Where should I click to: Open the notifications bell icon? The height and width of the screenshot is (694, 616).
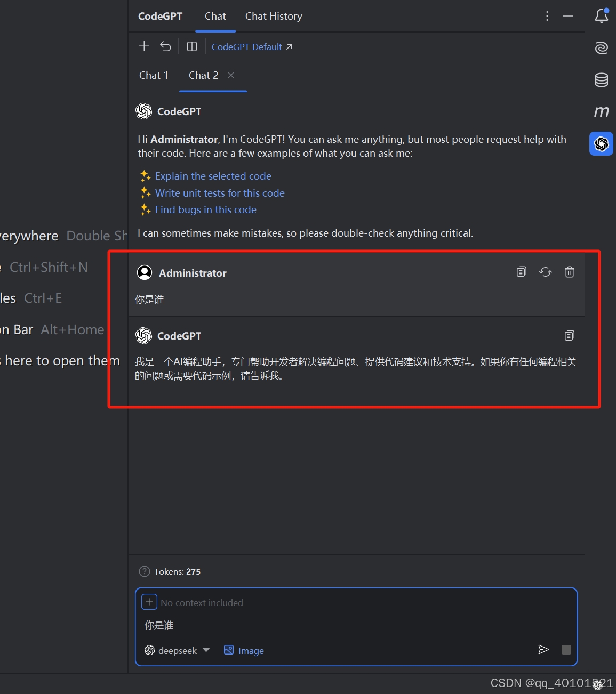pos(602,15)
